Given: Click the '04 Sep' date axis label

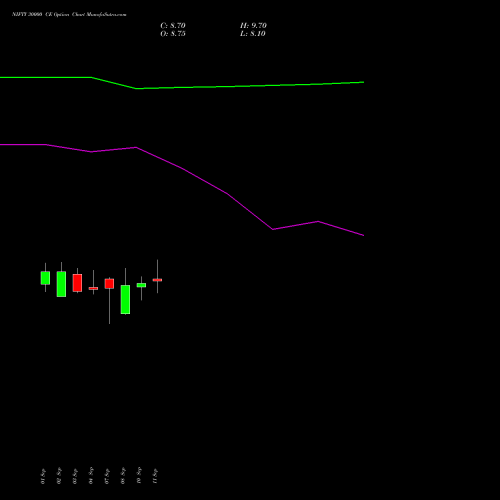Looking at the screenshot, I should 91,476.
